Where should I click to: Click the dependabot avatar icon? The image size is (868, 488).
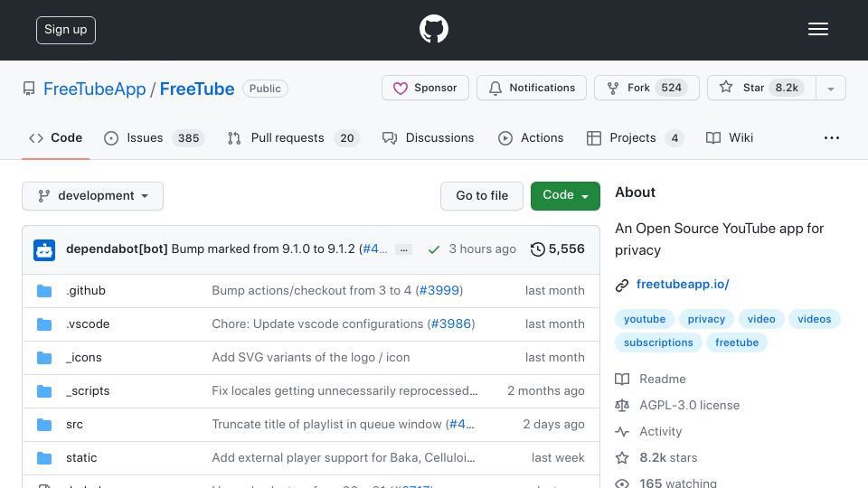point(44,250)
